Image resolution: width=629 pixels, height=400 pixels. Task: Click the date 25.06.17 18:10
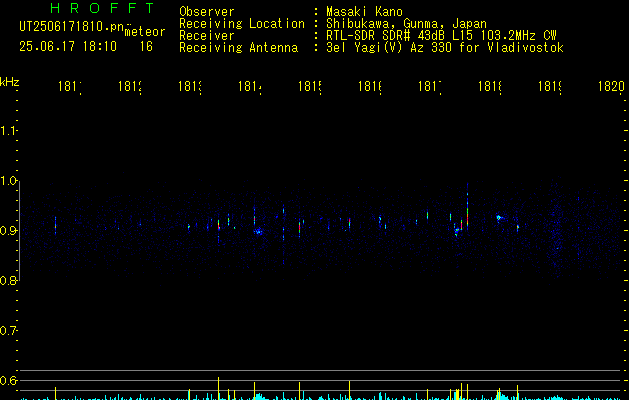pyautogui.click(x=68, y=47)
